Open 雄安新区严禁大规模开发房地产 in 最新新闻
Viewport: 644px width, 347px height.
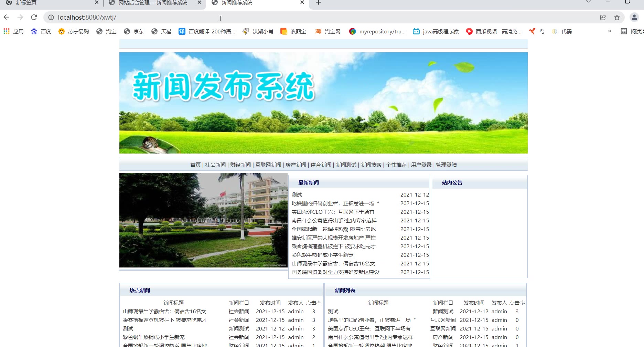pos(334,238)
